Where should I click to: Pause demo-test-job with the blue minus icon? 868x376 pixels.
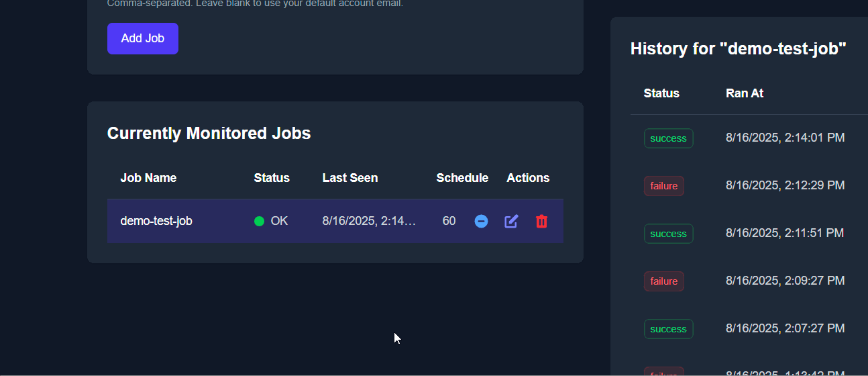tap(481, 221)
